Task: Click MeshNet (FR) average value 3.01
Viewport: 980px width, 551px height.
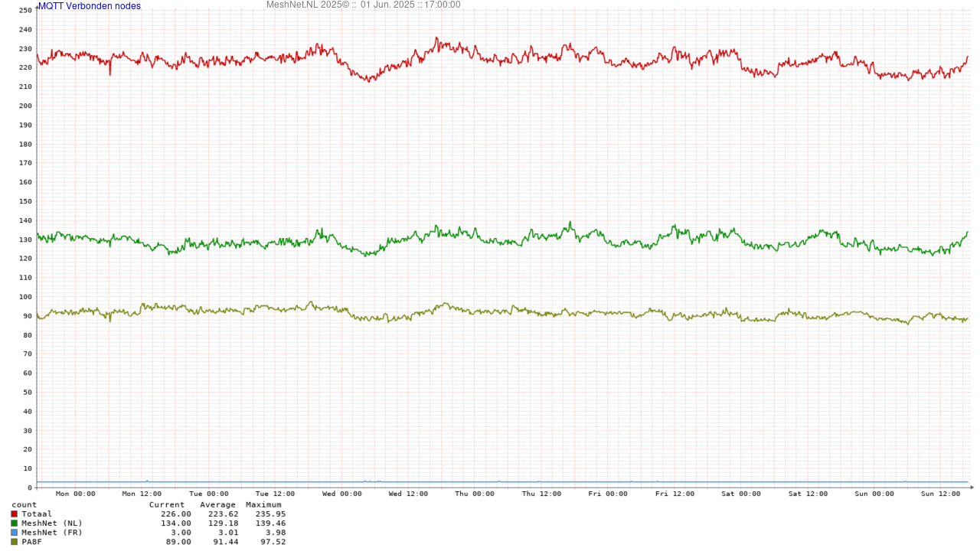Action: click(228, 533)
